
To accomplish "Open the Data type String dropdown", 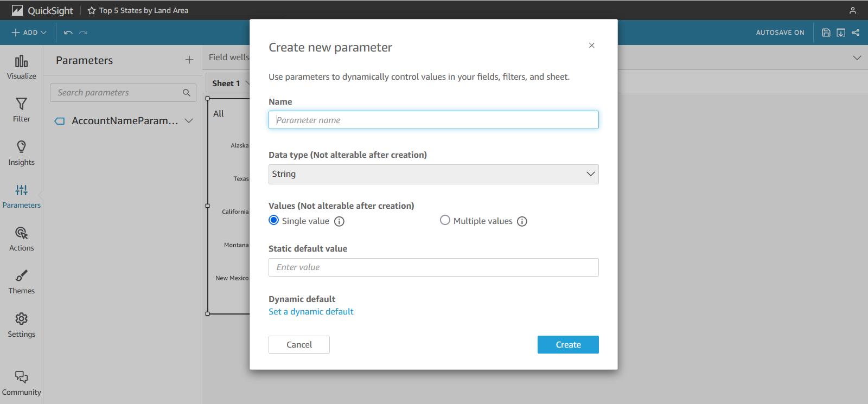I will 433,174.
